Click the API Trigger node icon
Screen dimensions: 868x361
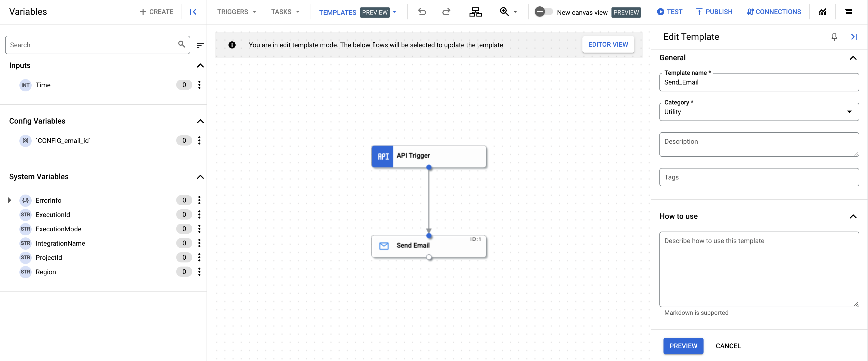coord(382,155)
